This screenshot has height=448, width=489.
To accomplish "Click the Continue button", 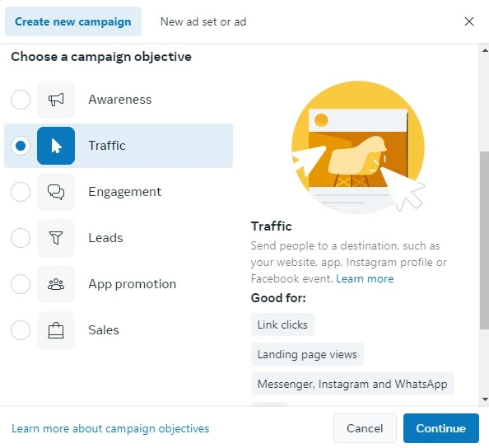I will [x=441, y=428].
